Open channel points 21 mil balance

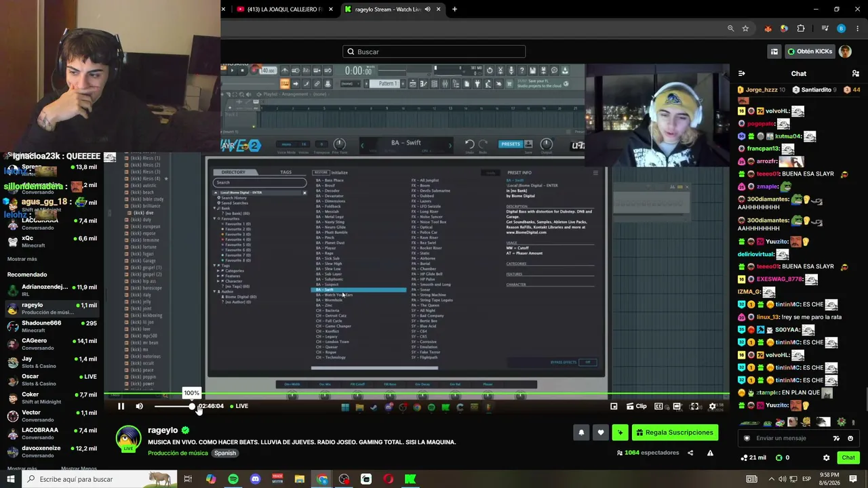pyautogui.click(x=753, y=457)
